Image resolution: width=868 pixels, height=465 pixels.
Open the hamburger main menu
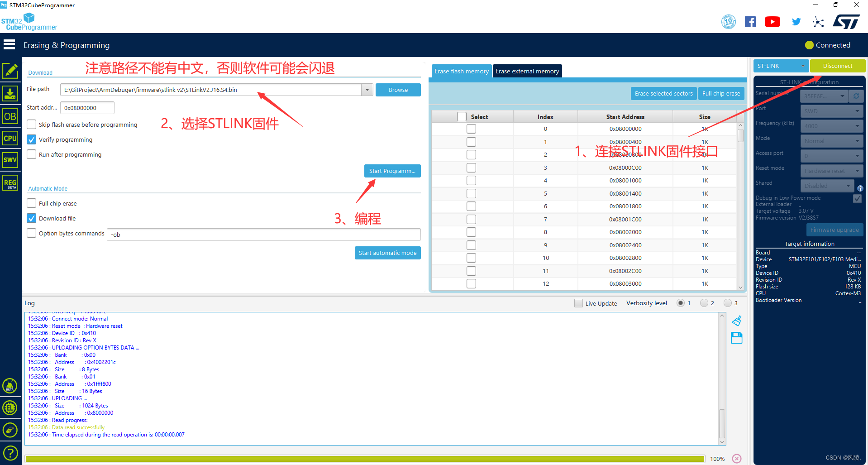pos(9,44)
